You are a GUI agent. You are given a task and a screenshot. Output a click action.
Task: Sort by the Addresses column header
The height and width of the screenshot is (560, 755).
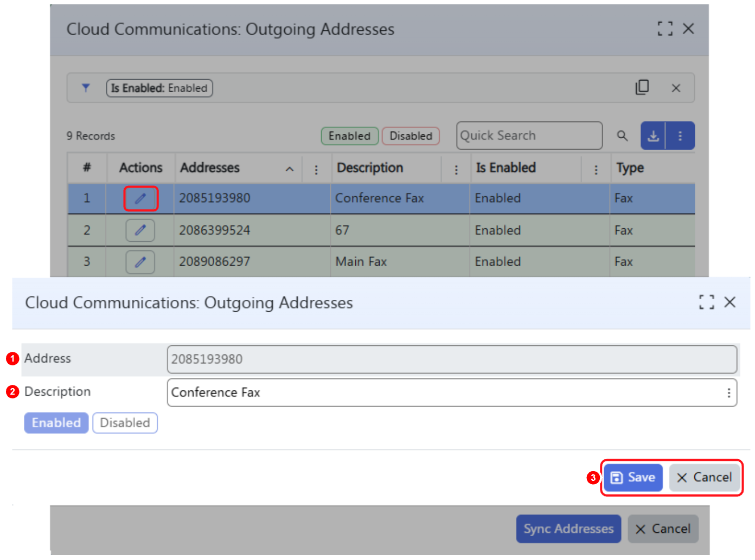pyautogui.click(x=210, y=168)
